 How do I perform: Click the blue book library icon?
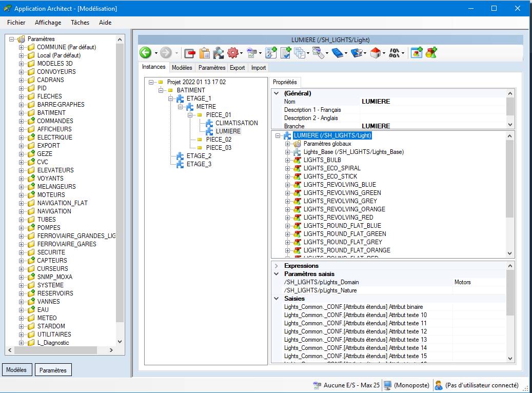pyautogui.click(x=337, y=53)
